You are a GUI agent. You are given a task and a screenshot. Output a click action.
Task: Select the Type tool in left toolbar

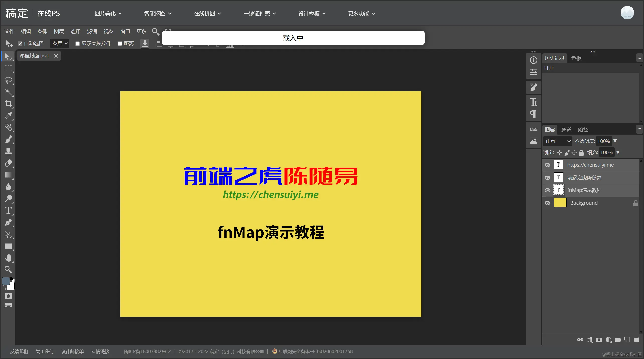coord(8,210)
